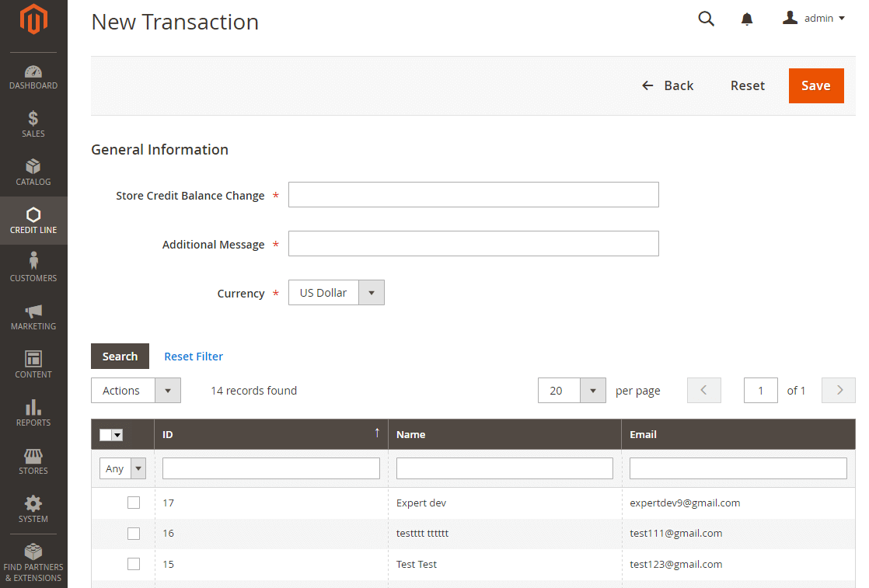Click the search magnifier icon

706,19
